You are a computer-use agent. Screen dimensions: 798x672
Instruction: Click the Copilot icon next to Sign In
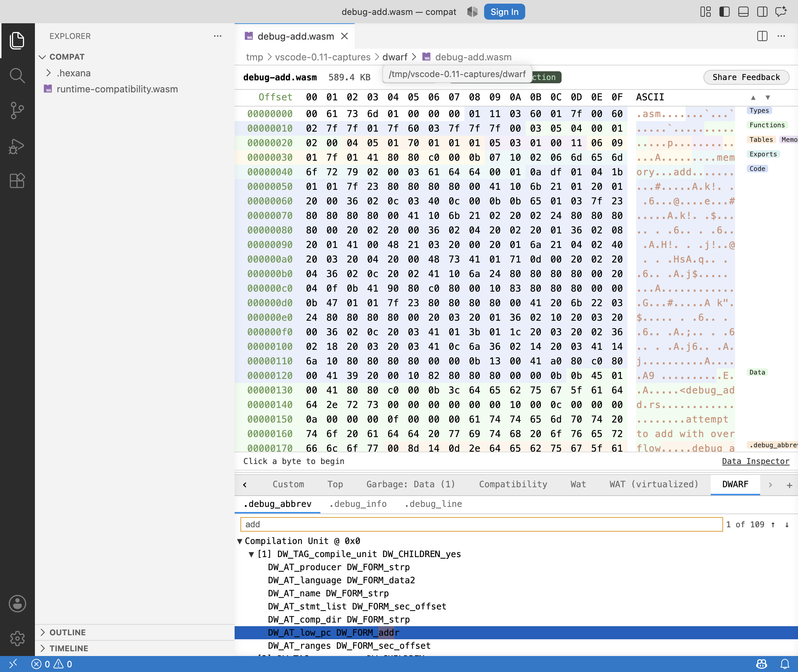pos(472,12)
